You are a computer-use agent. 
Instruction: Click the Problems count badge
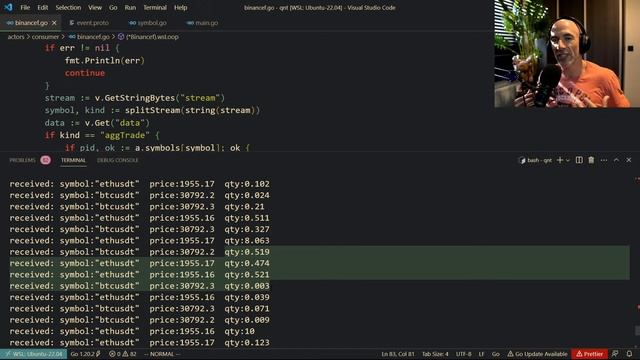45,160
